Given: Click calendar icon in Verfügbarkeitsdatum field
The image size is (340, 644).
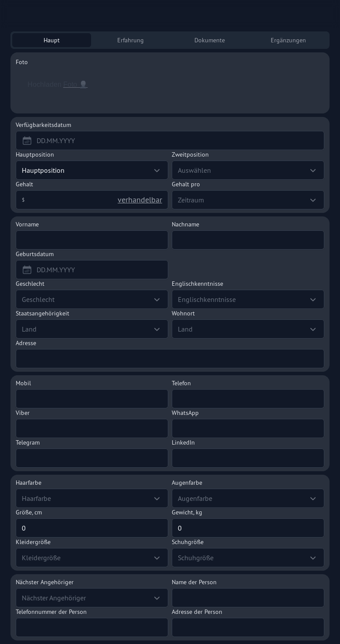Looking at the screenshot, I should point(27,140).
